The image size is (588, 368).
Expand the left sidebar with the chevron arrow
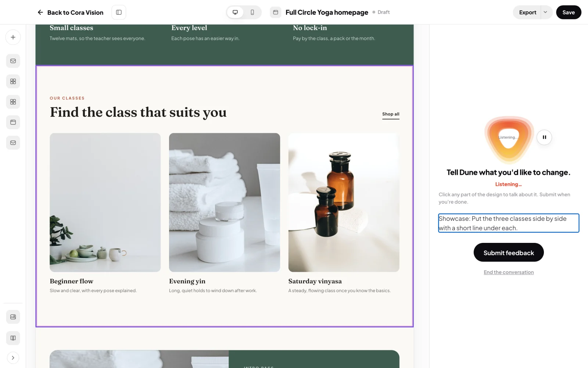tap(13, 358)
